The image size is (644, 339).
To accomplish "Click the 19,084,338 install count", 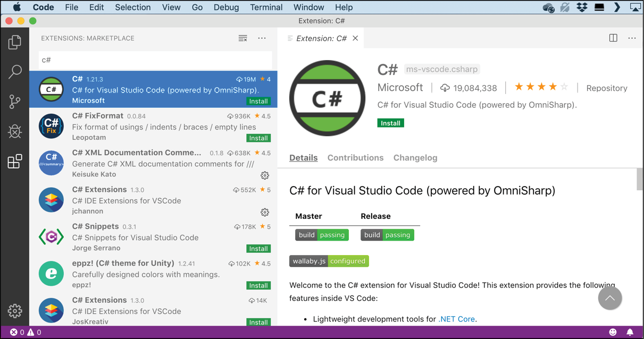I will coord(469,88).
